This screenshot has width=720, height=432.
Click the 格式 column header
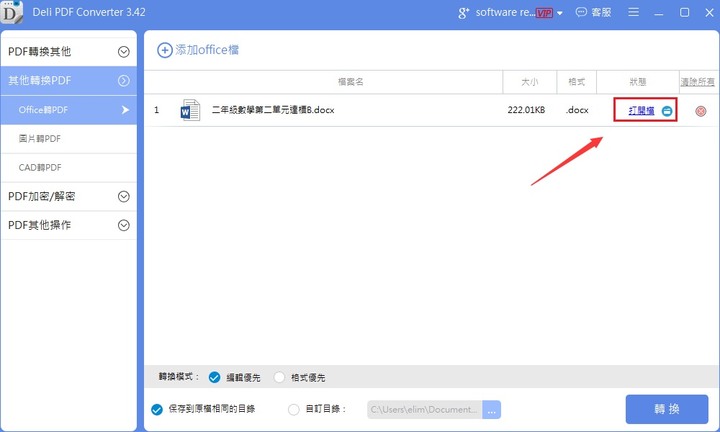pyautogui.click(x=577, y=82)
